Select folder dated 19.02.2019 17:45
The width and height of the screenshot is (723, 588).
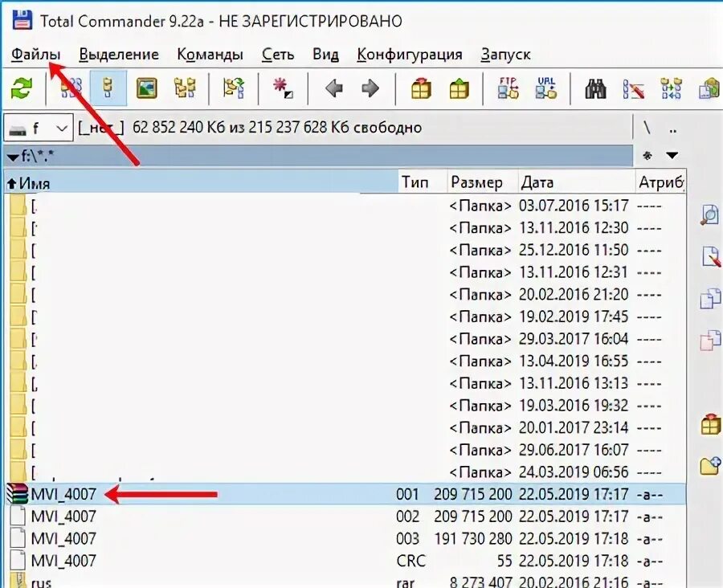[x=345, y=316]
